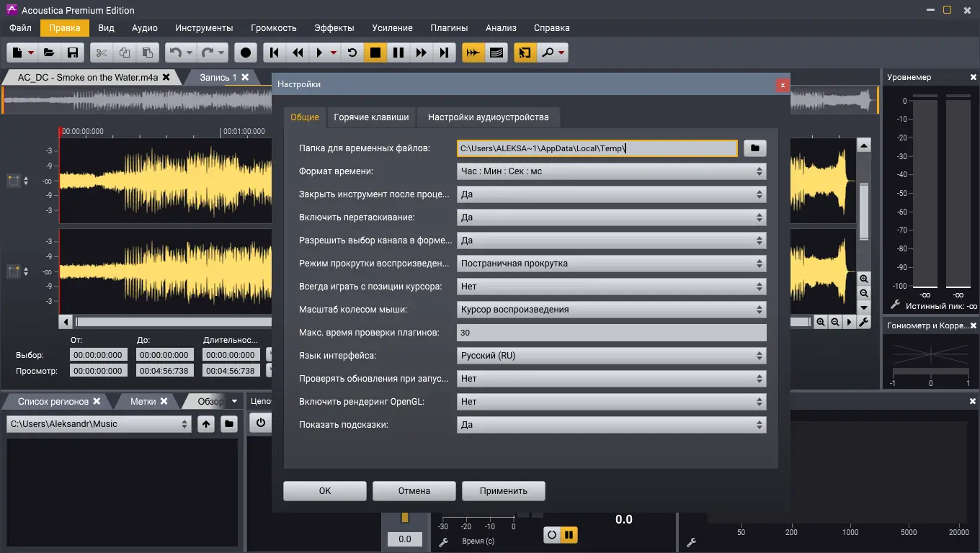Toggle loop playback in the toolbar

[352, 53]
